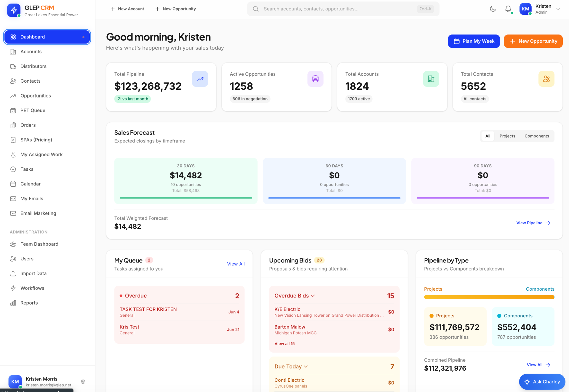Image resolution: width=569 pixels, height=392 pixels.
Task: Open Import Data upload icon
Action: click(x=13, y=273)
